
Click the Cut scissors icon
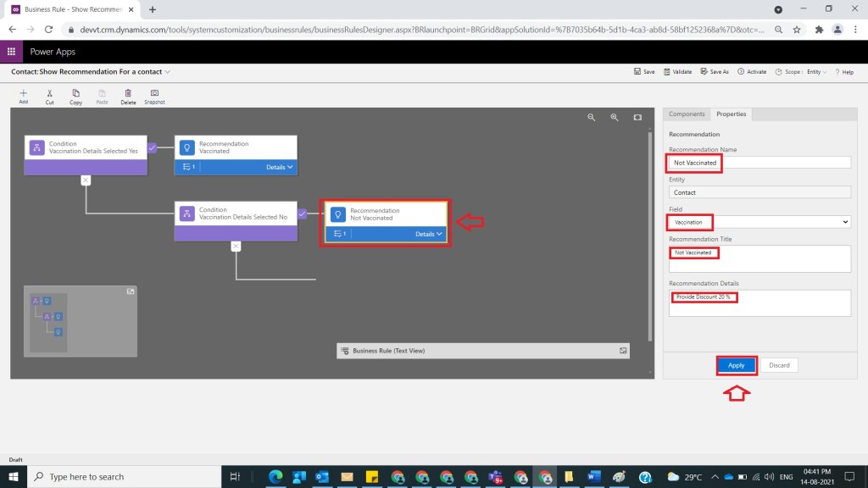50,94
